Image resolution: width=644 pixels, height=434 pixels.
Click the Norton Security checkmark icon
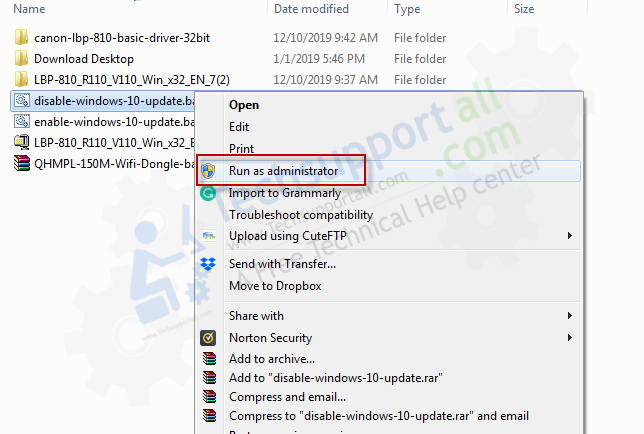[x=208, y=338]
